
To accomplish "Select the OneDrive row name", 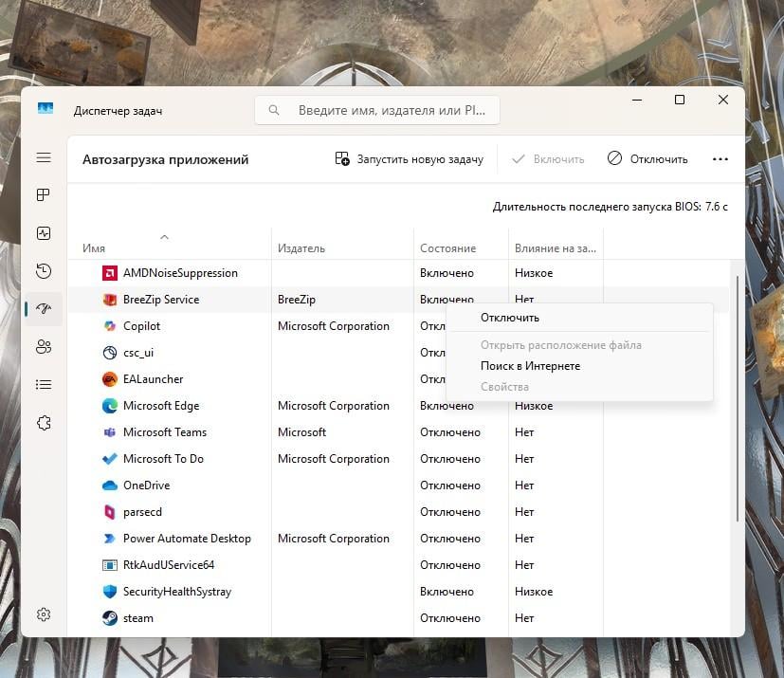I will pyautogui.click(x=147, y=486).
